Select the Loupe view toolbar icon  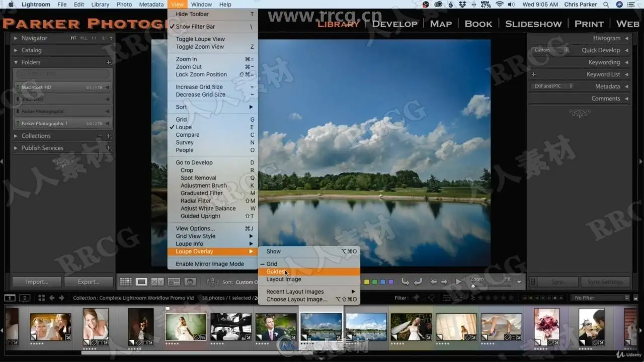tap(141, 282)
